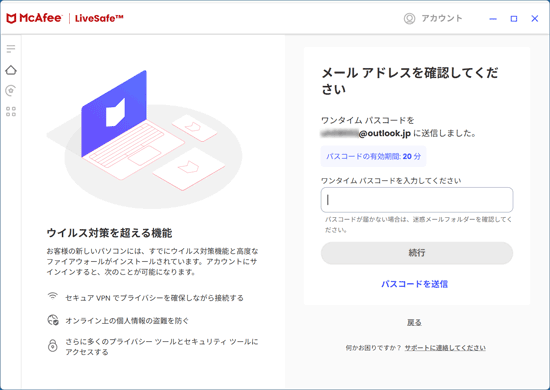Go to the Home icon in sidebar
The height and width of the screenshot is (390, 550).
(11, 70)
